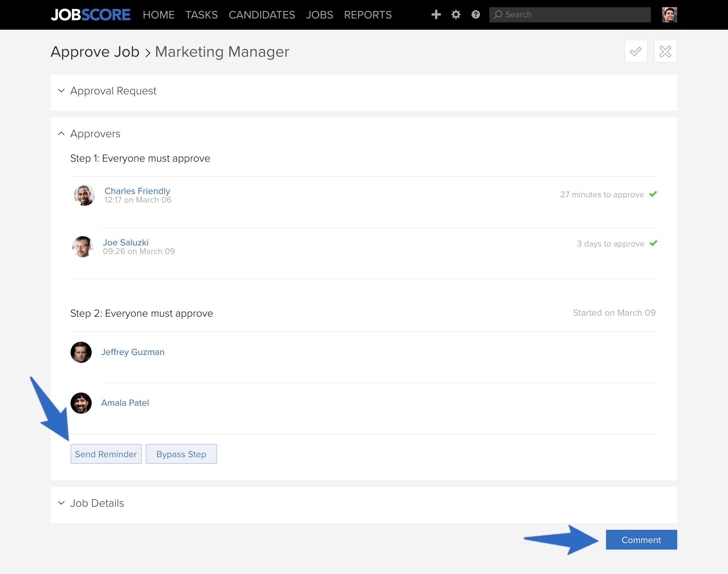This screenshot has width=728, height=574.
Task: Go to the Home menu
Action: click(159, 15)
